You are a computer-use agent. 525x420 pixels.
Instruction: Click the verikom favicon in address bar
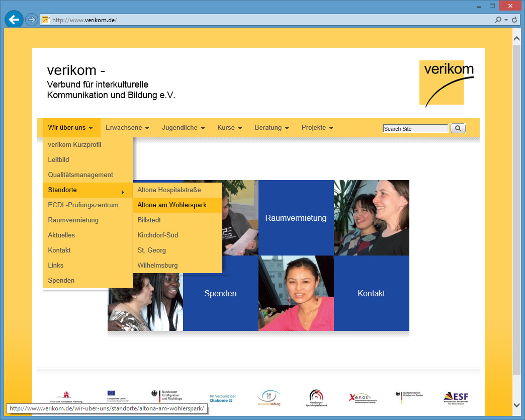[46, 20]
